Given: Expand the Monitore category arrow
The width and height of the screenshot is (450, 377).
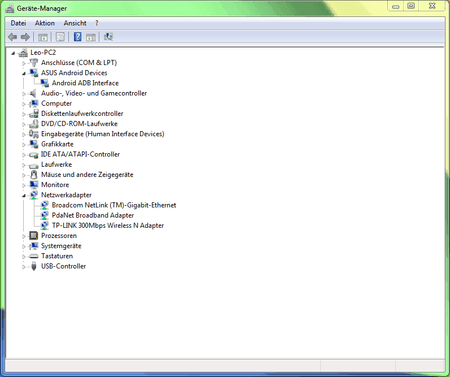Looking at the screenshot, I should (x=24, y=185).
